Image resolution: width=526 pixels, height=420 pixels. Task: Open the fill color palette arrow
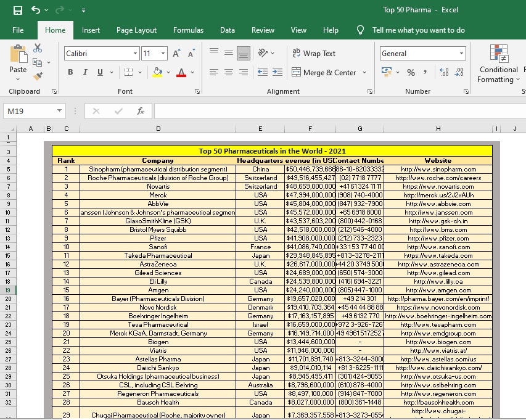click(168, 72)
